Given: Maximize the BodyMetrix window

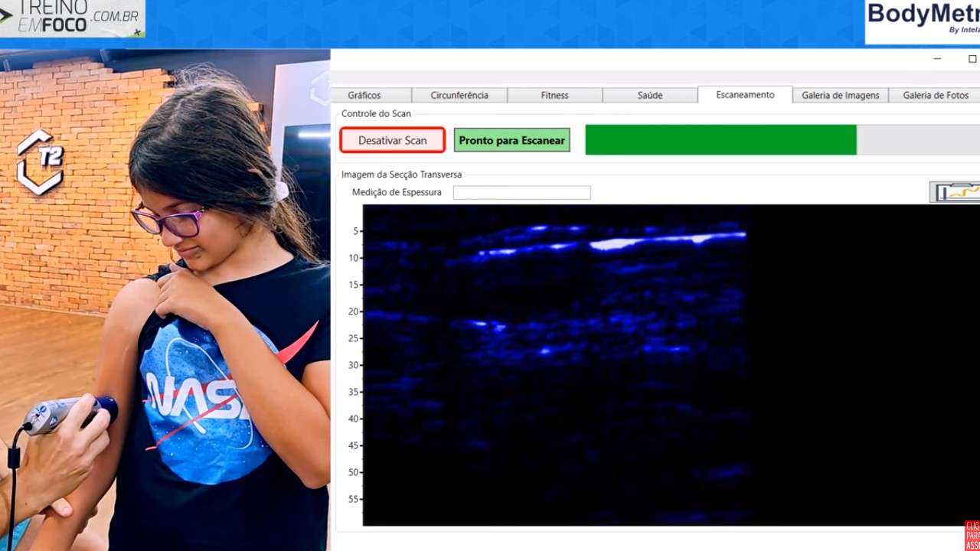Looking at the screenshot, I should pyautogui.click(x=972, y=59).
